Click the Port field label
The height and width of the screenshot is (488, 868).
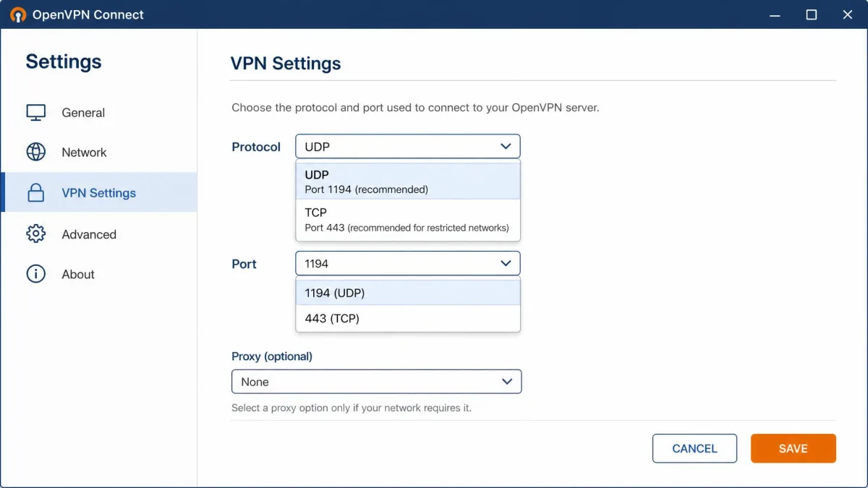(x=244, y=264)
